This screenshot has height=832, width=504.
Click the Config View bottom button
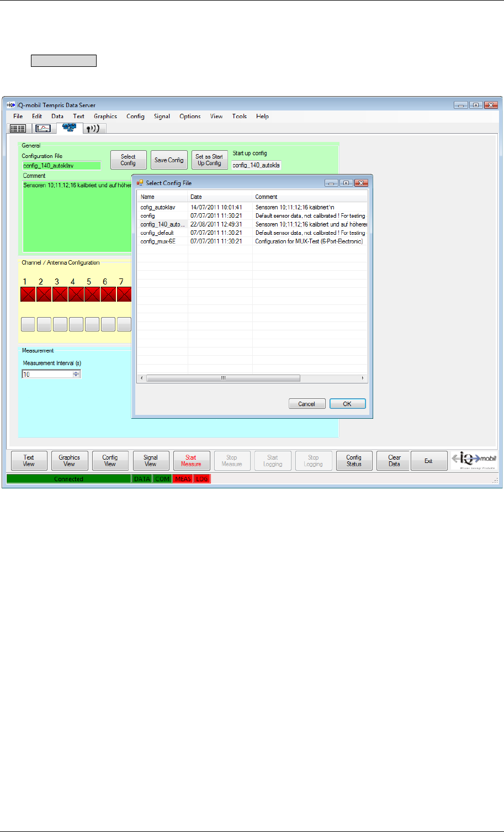(x=110, y=461)
